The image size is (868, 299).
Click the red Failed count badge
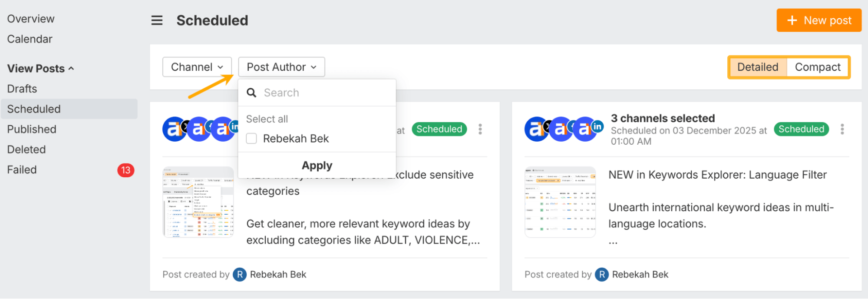click(125, 170)
